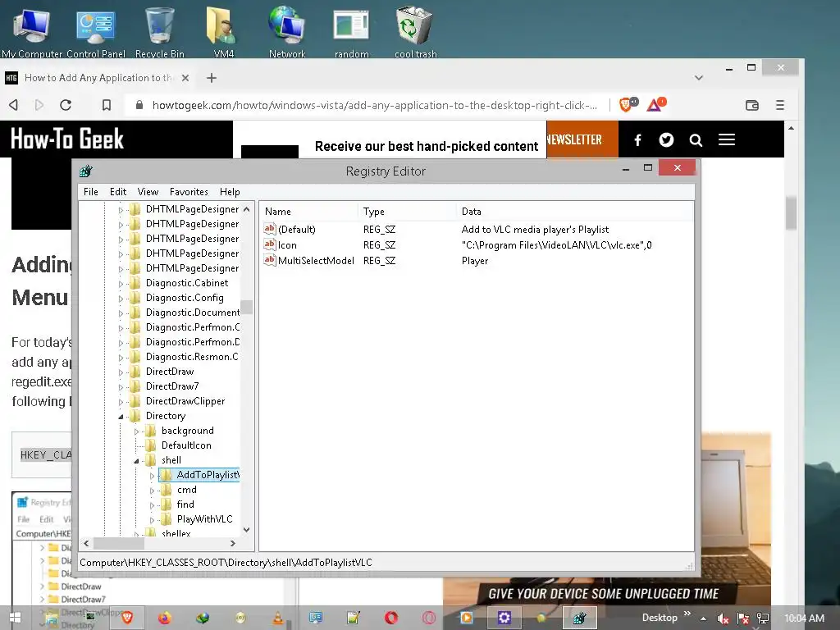Open How-To Geek Twitter link
840x630 pixels.
point(666,139)
